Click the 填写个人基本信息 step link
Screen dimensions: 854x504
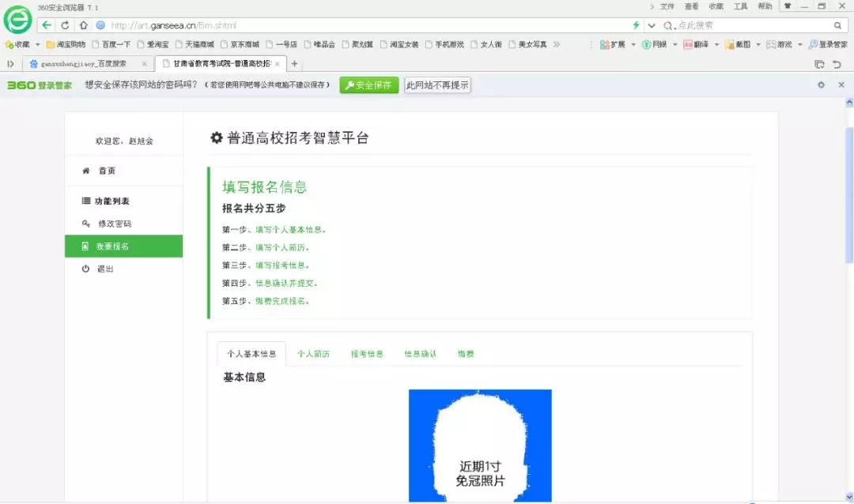[x=291, y=230]
